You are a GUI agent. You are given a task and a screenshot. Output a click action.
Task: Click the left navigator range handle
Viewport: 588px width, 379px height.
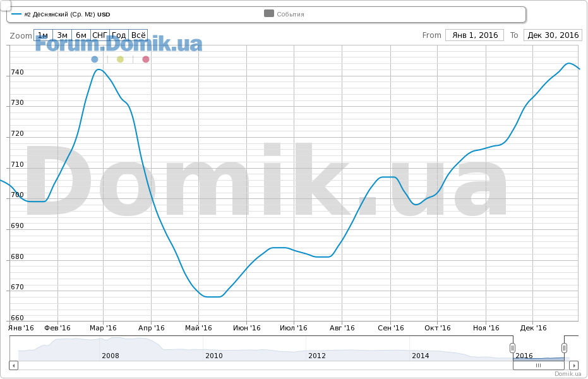(x=512, y=348)
